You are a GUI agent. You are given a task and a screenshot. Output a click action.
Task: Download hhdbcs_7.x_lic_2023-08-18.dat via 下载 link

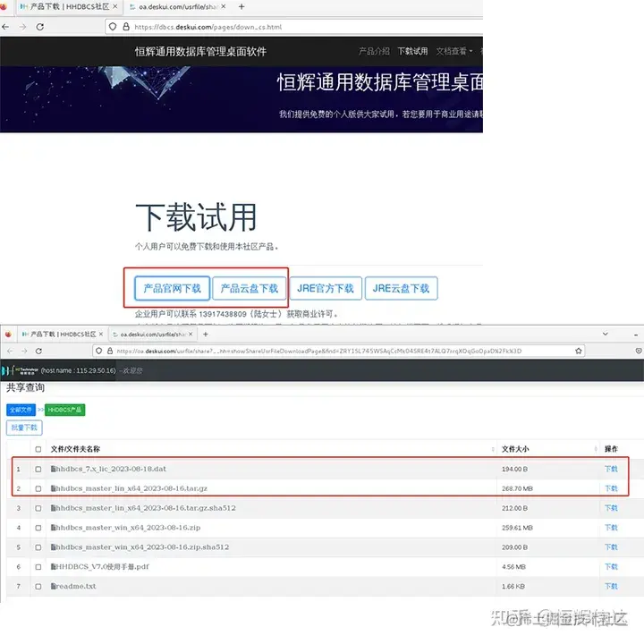[x=611, y=469]
